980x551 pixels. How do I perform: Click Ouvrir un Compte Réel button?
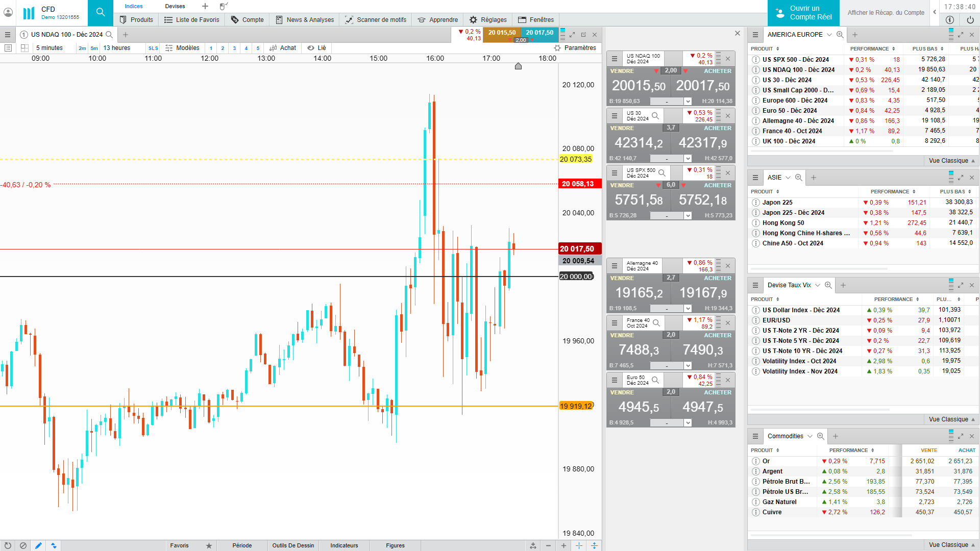pos(803,13)
